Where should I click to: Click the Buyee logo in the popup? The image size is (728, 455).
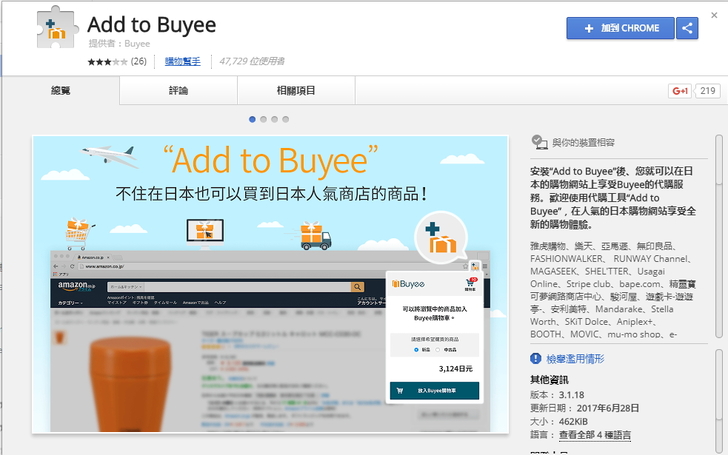click(x=409, y=284)
